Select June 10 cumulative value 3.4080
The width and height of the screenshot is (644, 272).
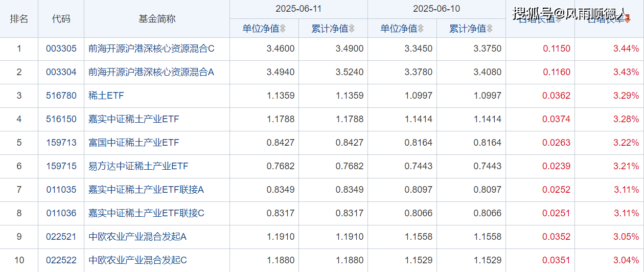click(x=488, y=73)
